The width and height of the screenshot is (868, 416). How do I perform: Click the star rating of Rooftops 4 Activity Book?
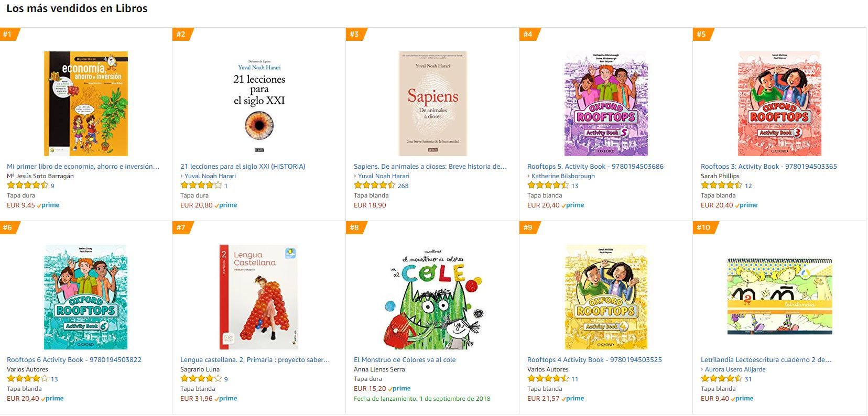click(548, 379)
